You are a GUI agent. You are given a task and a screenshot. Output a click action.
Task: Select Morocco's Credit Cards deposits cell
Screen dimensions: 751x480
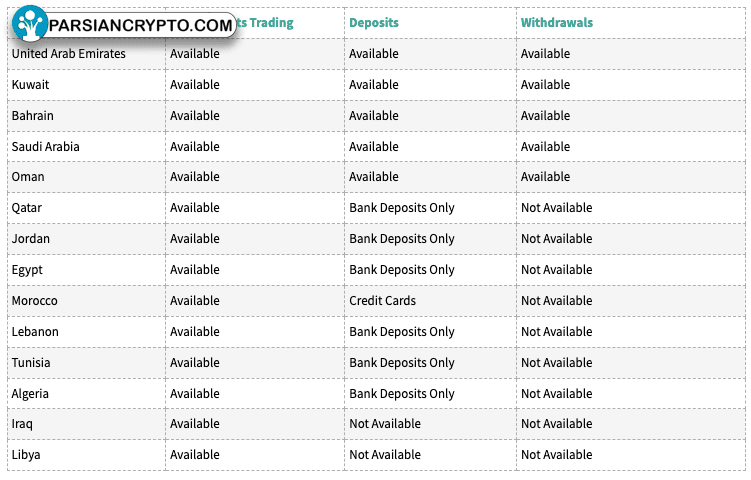[382, 301]
